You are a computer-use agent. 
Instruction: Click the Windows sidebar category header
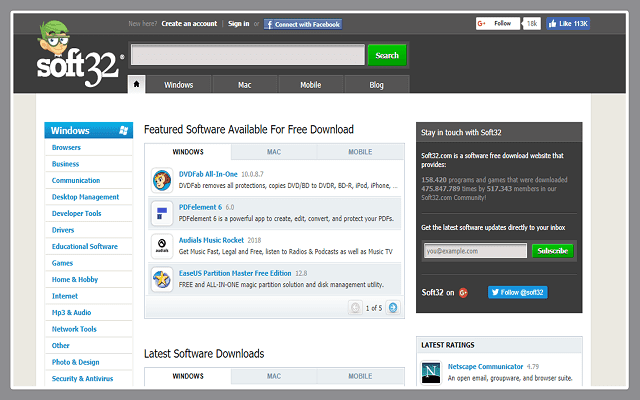(89, 130)
